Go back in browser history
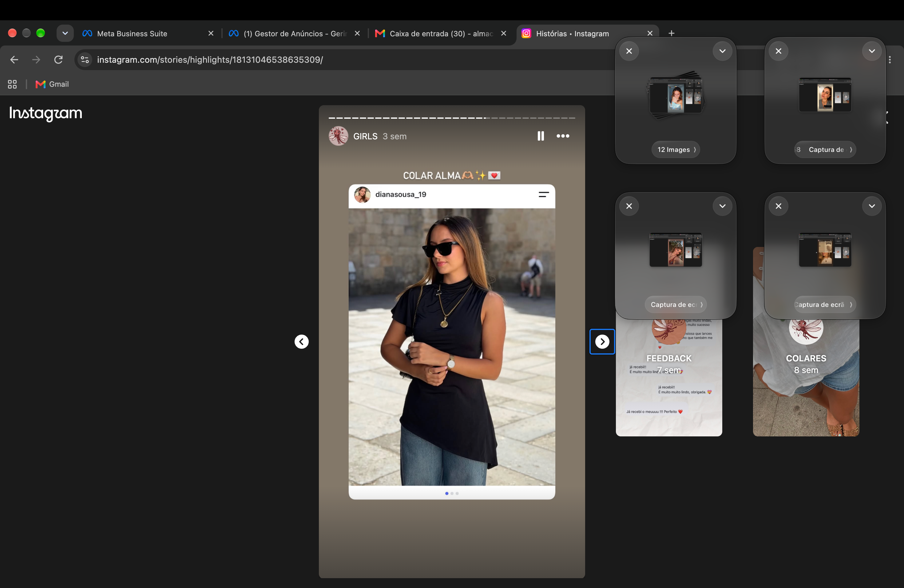 pyautogui.click(x=14, y=60)
